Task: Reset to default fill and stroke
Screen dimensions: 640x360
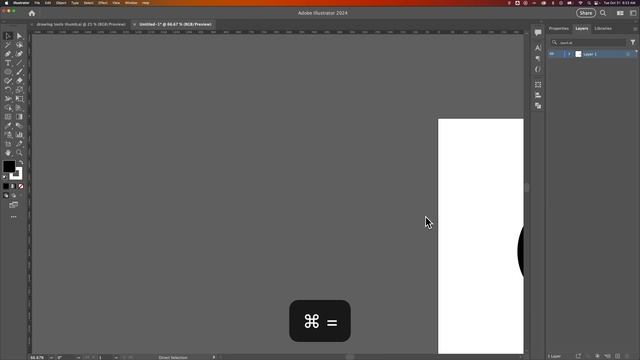Action: click(4, 177)
